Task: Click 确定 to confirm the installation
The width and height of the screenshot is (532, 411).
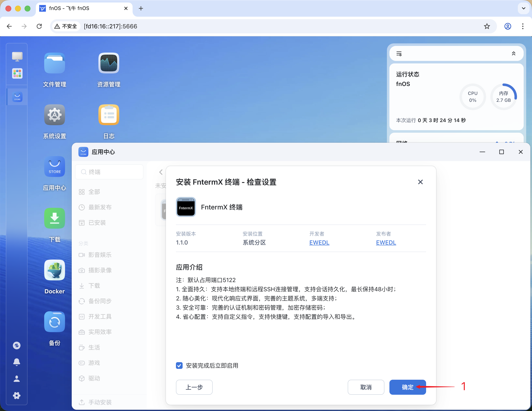Action: 407,387
